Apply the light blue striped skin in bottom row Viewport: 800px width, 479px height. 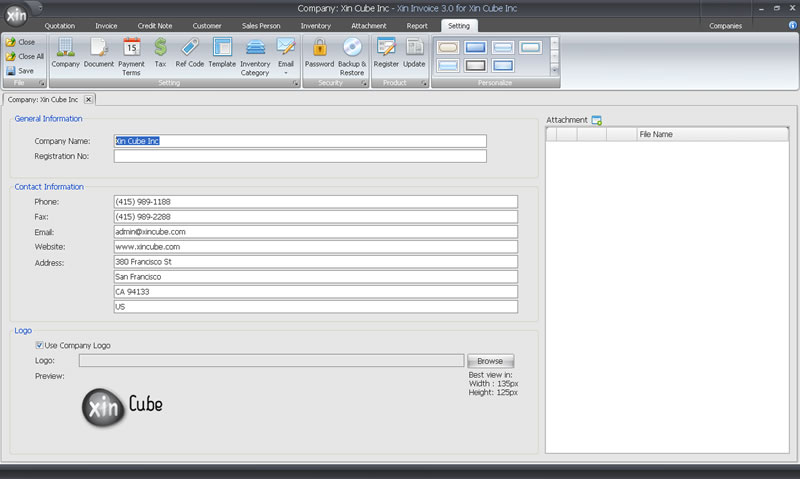click(x=448, y=65)
